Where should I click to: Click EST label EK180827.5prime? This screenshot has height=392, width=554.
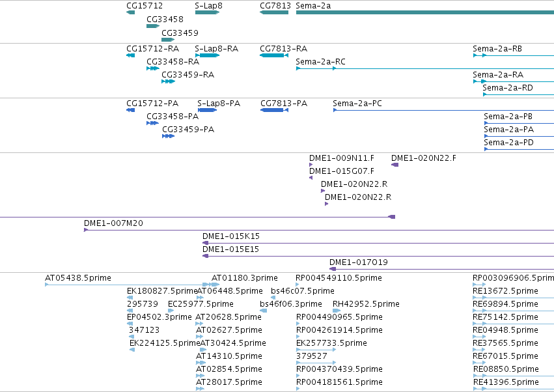(x=162, y=291)
